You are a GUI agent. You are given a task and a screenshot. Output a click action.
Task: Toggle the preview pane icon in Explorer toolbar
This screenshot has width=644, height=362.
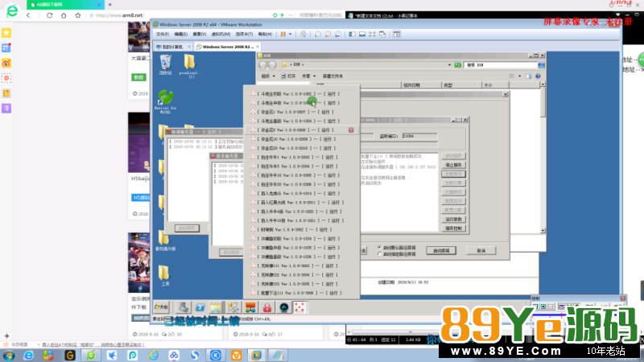[x=529, y=76]
